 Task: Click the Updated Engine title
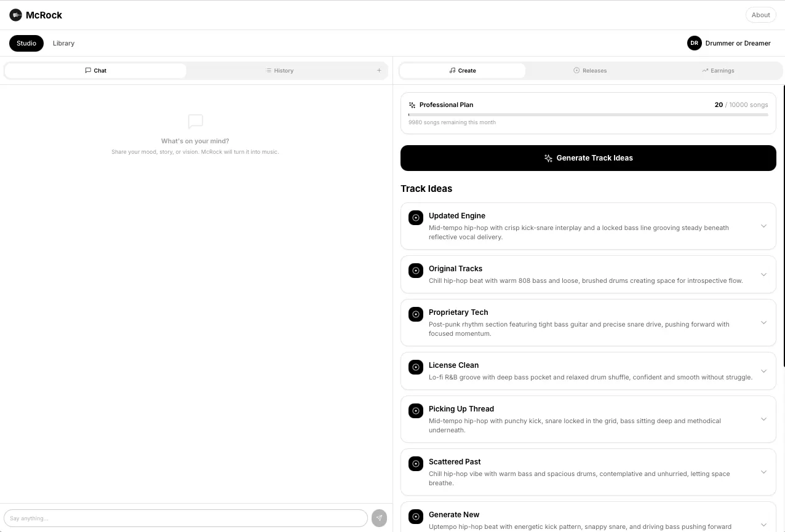pos(457,216)
